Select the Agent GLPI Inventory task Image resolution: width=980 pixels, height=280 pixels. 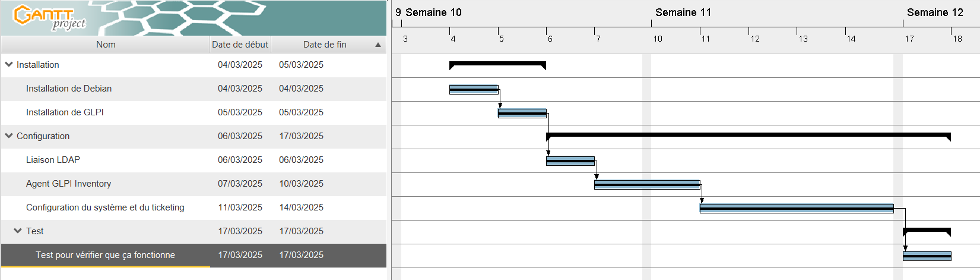coord(68,184)
